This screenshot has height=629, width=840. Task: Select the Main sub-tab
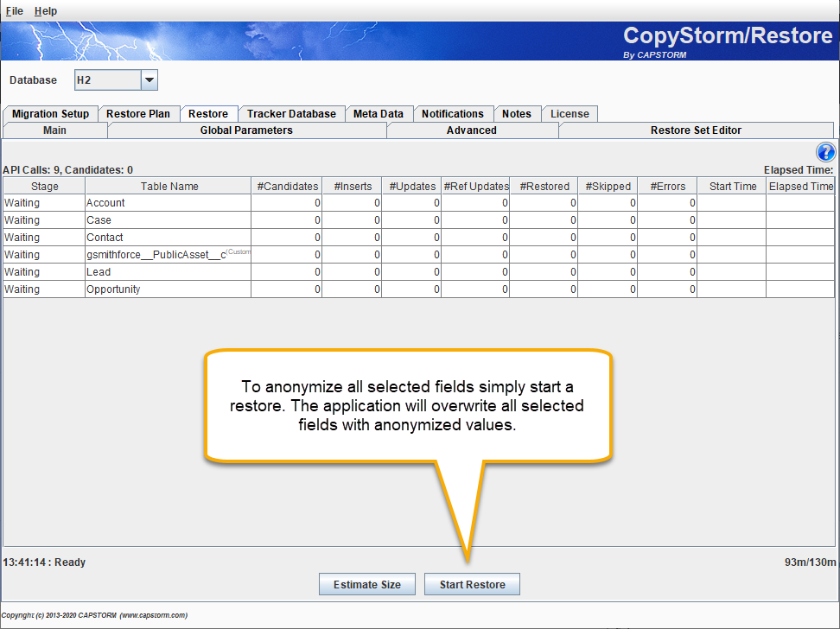click(54, 130)
